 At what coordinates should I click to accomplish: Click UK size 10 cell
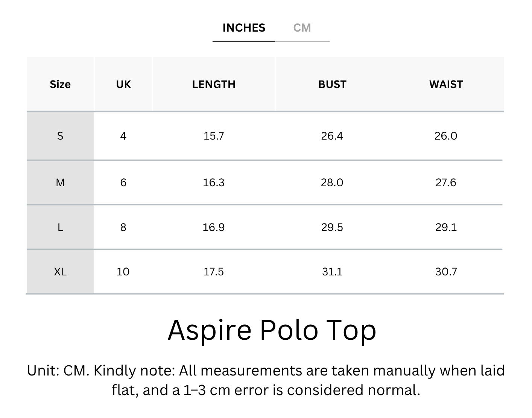point(123,272)
